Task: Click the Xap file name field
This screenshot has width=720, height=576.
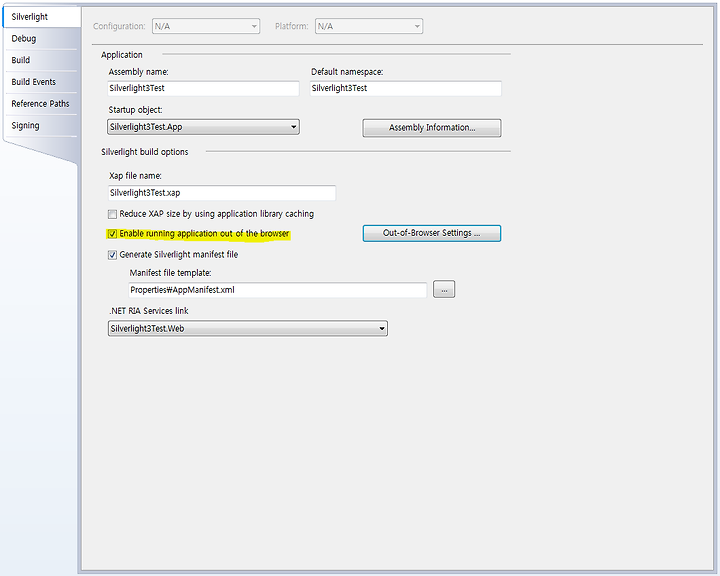Action: [222, 193]
